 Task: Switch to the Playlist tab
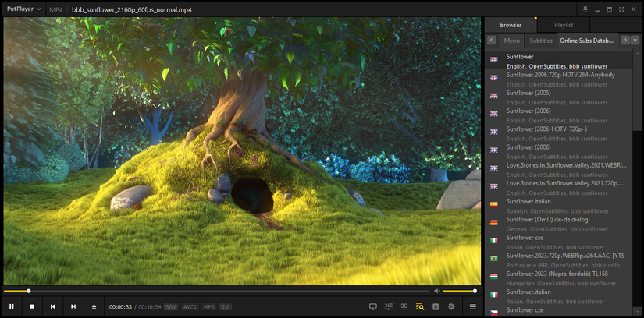pos(564,25)
